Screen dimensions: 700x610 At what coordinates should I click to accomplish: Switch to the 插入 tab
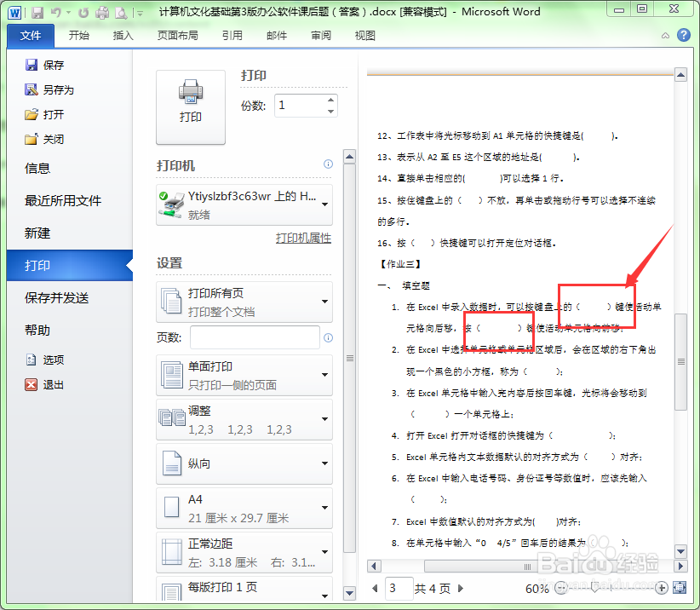(x=123, y=35)
